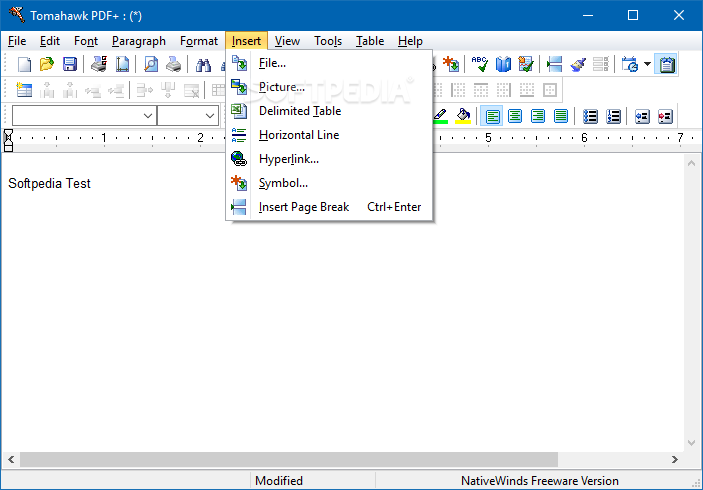Screen dimensions: 703x490
Task: Click the New document icon
Action: point(24,65)
